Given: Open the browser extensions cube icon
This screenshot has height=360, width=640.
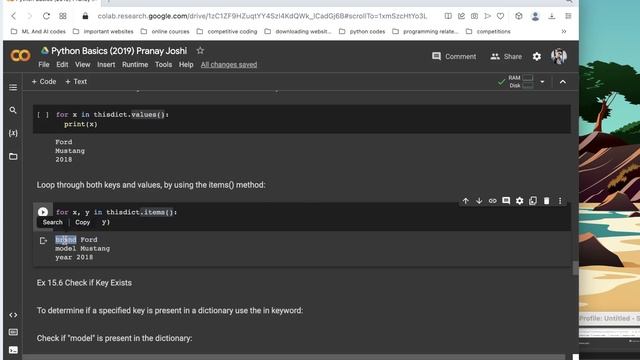Looking at the screenshot, I should point(518,16).
